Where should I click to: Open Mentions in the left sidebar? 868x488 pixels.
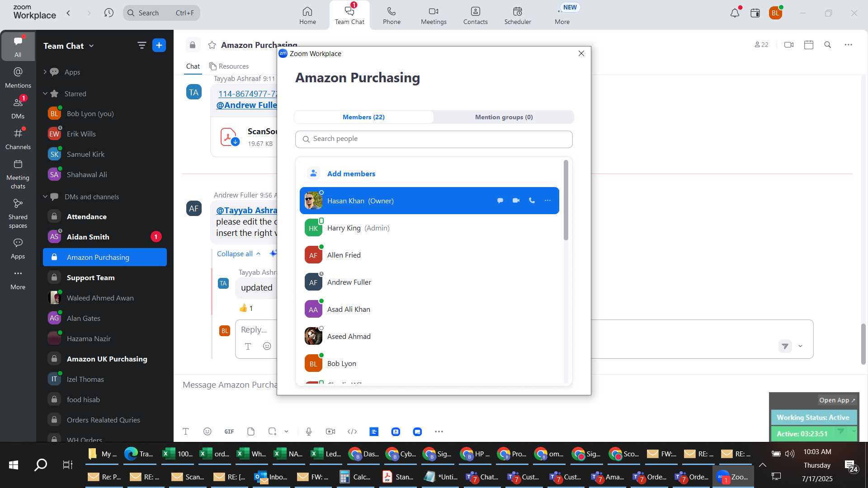point(18,77)
